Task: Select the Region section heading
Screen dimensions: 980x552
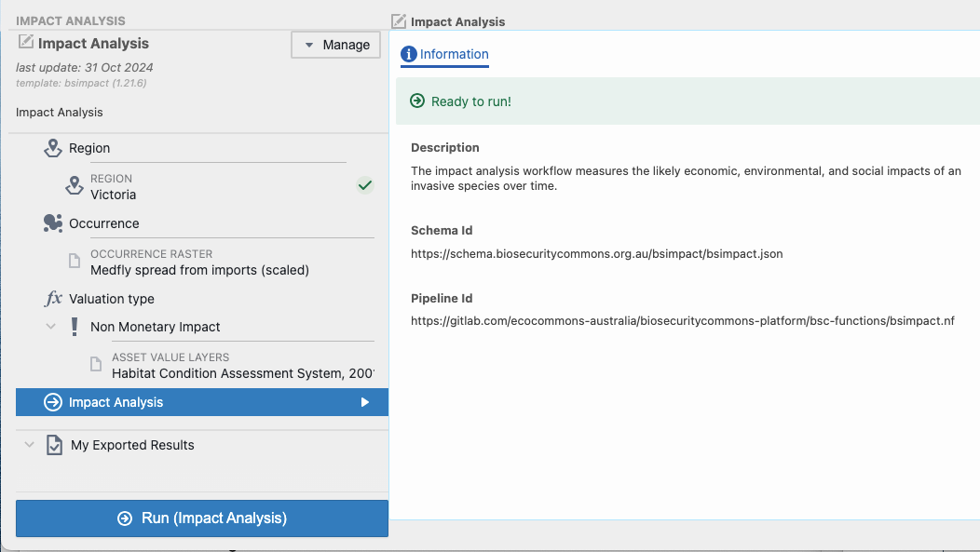Action: pyautogui.click(x=89, y=148)
